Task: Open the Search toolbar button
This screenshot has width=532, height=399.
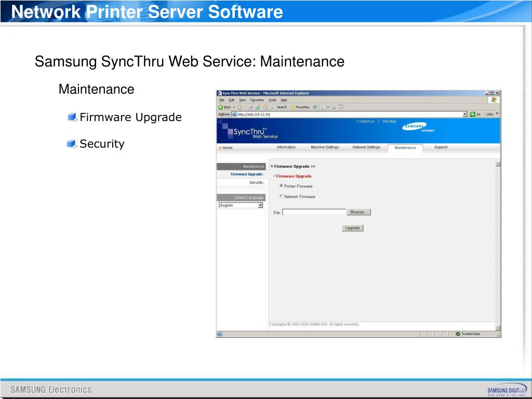Action: 279,107
